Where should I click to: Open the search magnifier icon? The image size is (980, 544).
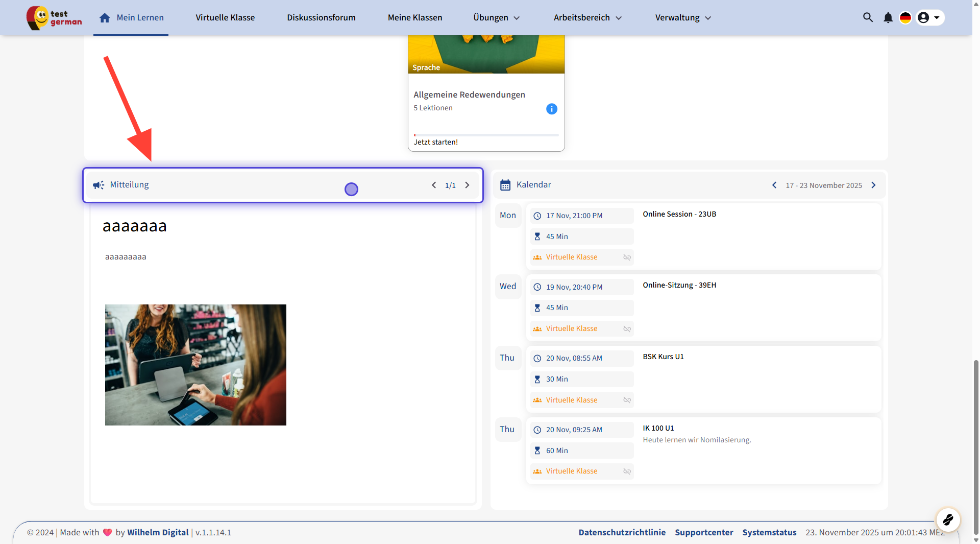click(868, 17)
